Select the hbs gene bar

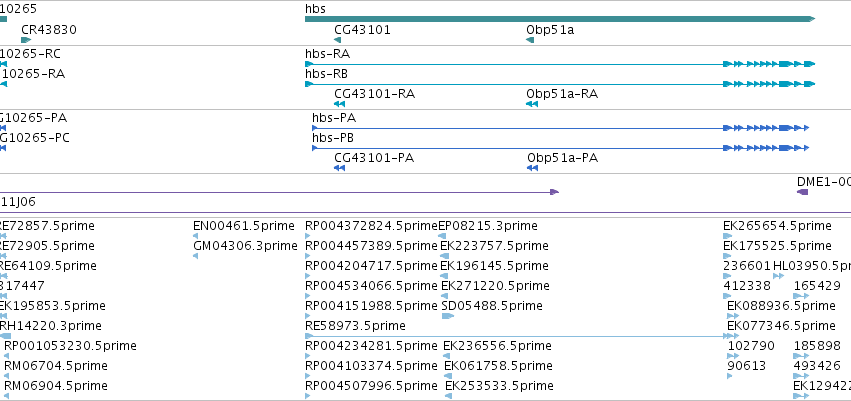560,19
